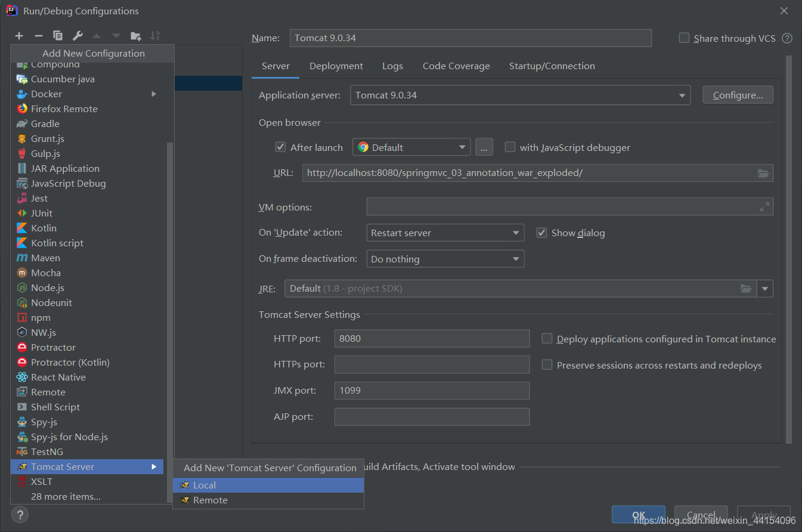This screenshot has width=802, height=532.
Task: Click the plus Add New Configuration icon
Action: (x=19, y=36)
